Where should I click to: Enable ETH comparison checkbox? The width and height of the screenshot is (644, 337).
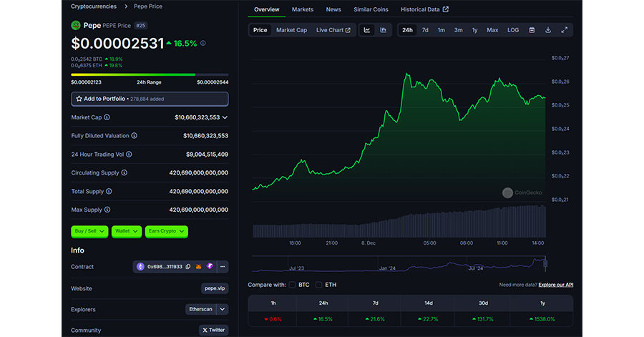pyautogui.click(x=318, y=285)
